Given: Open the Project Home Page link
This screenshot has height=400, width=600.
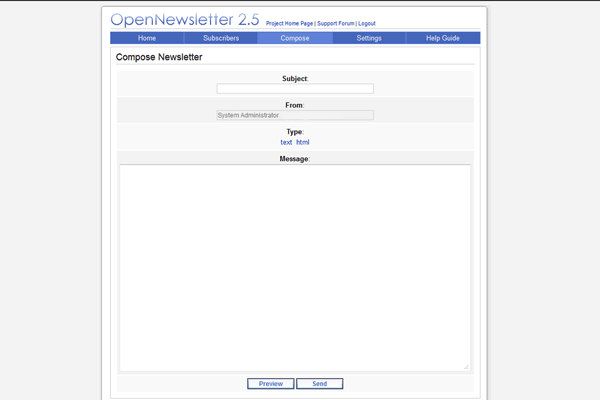Looking at the screenshot, I should click(x=290, y=23).
